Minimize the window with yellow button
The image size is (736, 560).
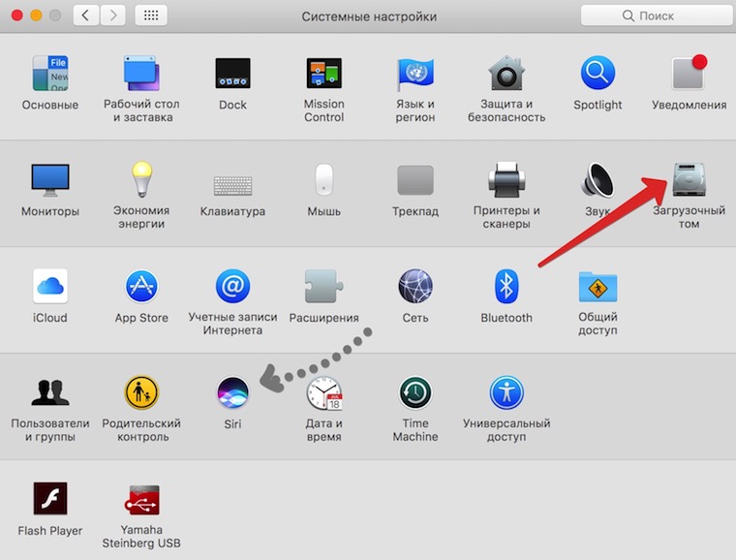coord(36,16)
